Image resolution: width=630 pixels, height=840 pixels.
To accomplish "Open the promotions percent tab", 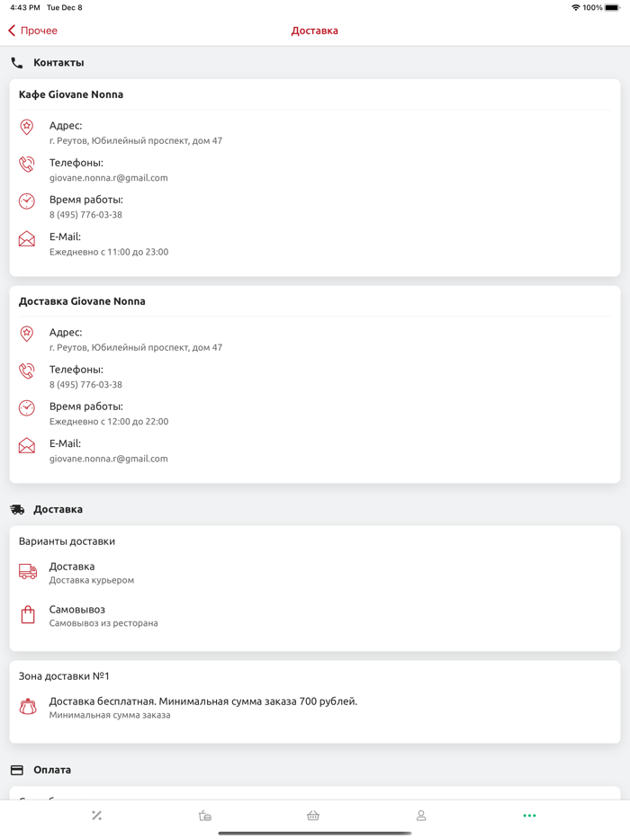I will pyautogui.click(x=97, y=816).
